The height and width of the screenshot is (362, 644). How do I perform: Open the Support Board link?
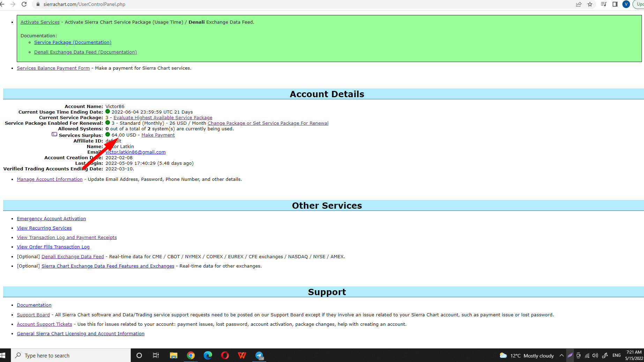tap(33, 315)
